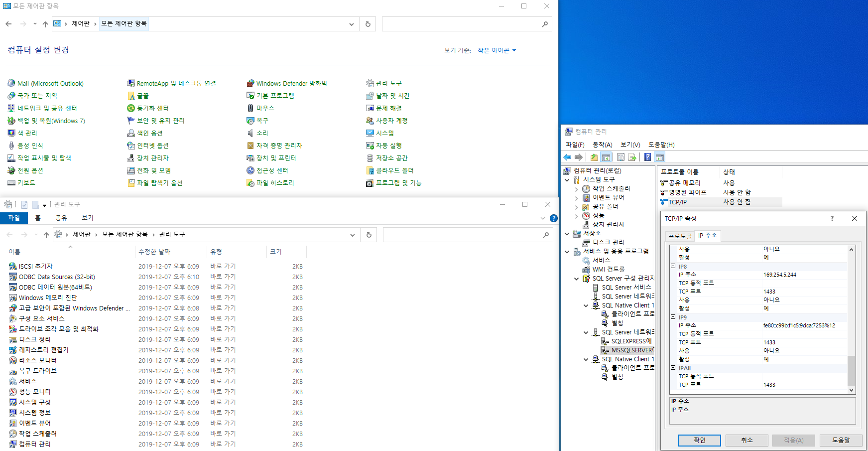Click search box in 모든 제어판 항목 window
868x451 pixels.
(x=467, y=24)
